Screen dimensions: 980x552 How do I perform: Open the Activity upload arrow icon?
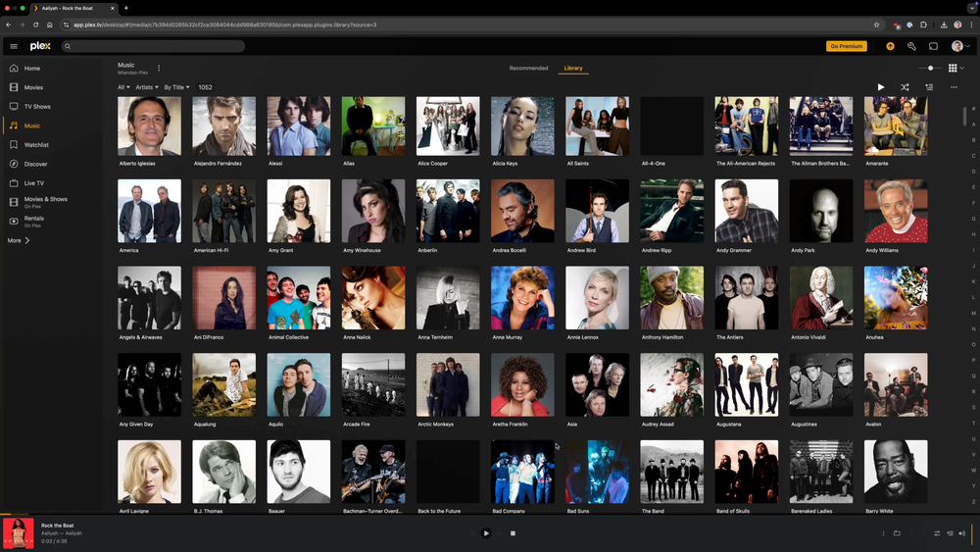pyautogui.click(x=890, y=46)
